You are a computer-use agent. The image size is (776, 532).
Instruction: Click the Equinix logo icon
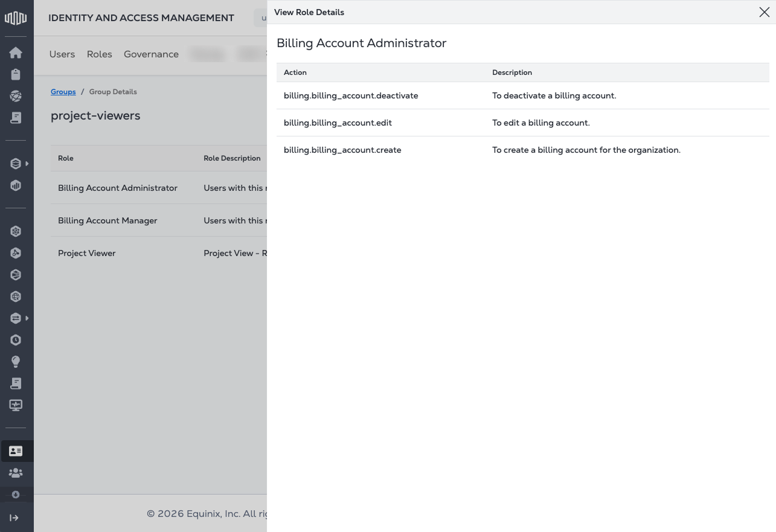[x=16, y=18]
